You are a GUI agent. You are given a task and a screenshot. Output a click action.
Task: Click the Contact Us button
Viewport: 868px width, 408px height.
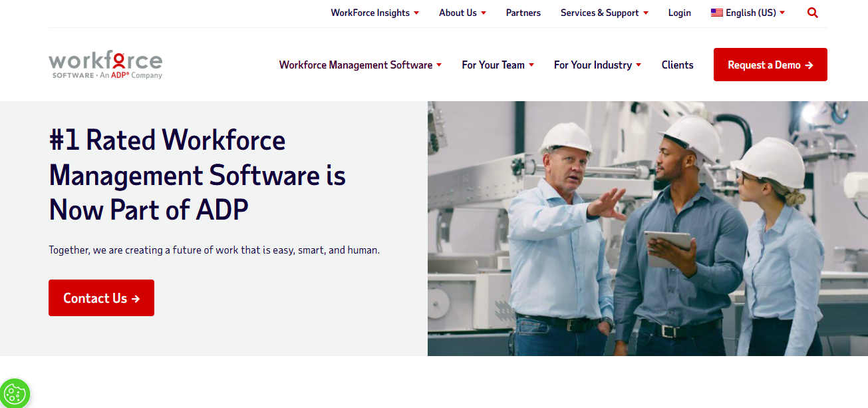coord(101,298)
